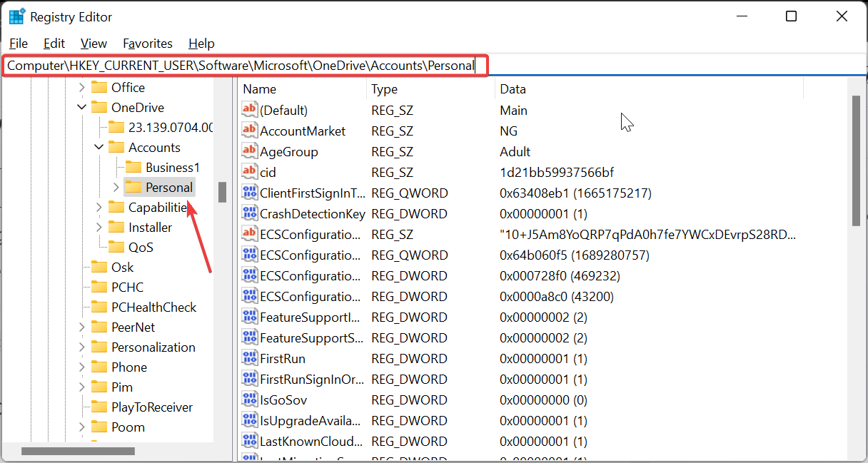Click the registry path address bar
Screen dimensions: 868x463
434,66
